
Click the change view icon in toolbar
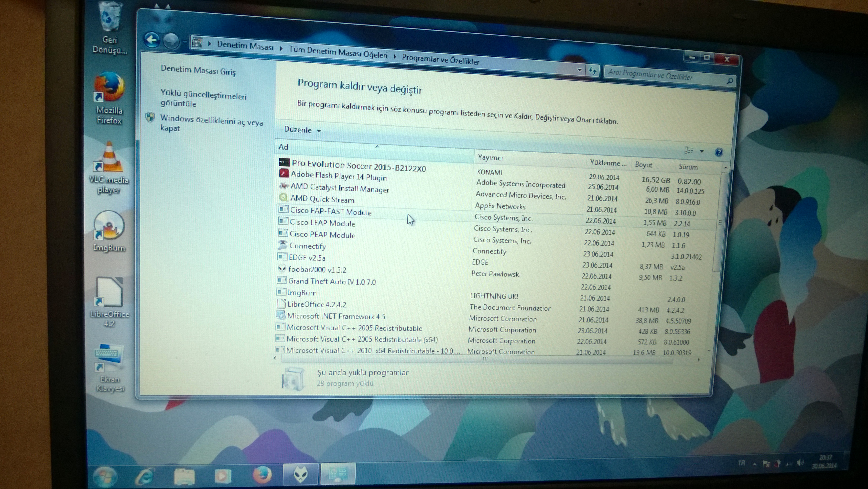(688, 150)
